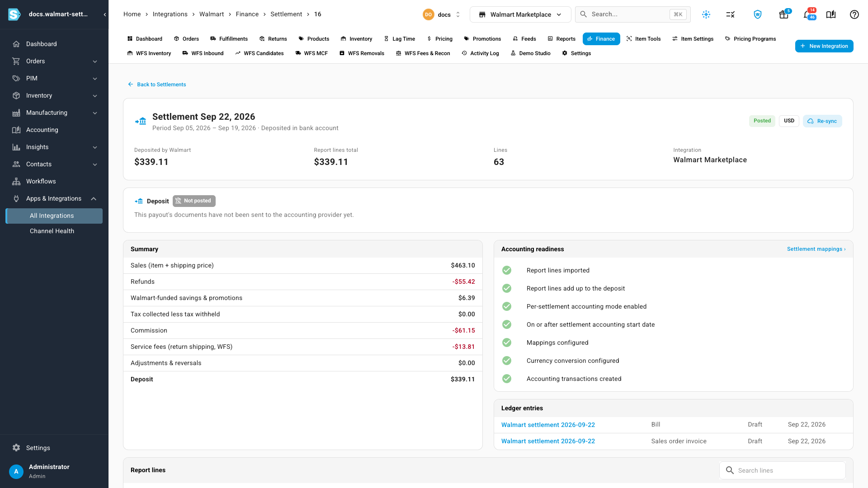Open the Item Tools tab
Screen dimensions: 868x488
643,39
